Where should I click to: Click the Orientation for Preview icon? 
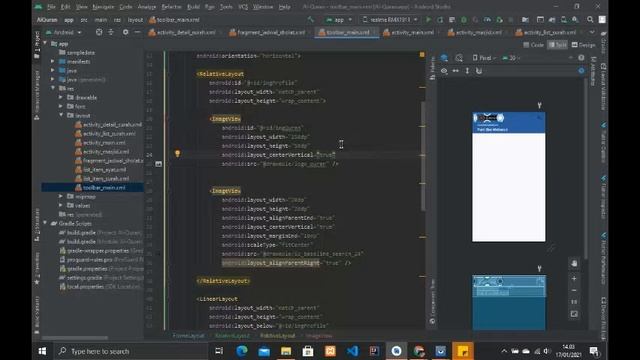tap(459, 58)
